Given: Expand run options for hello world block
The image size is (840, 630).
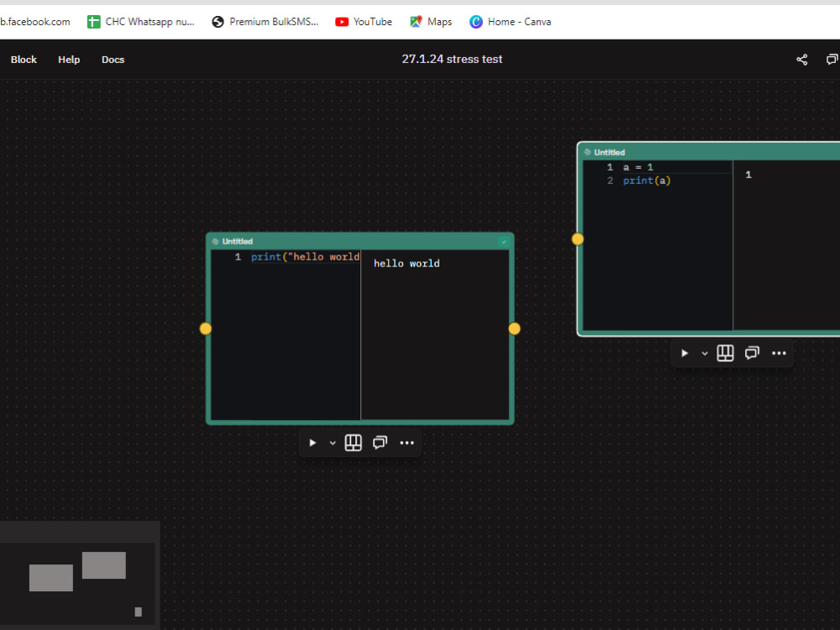Looking at the screenshot, I should tap(333, 443).
